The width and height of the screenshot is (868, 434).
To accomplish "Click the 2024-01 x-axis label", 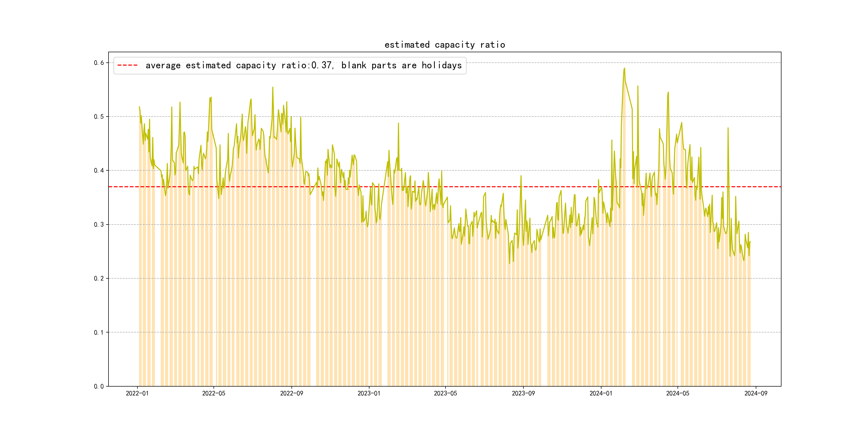I will (x=601, y=393).
